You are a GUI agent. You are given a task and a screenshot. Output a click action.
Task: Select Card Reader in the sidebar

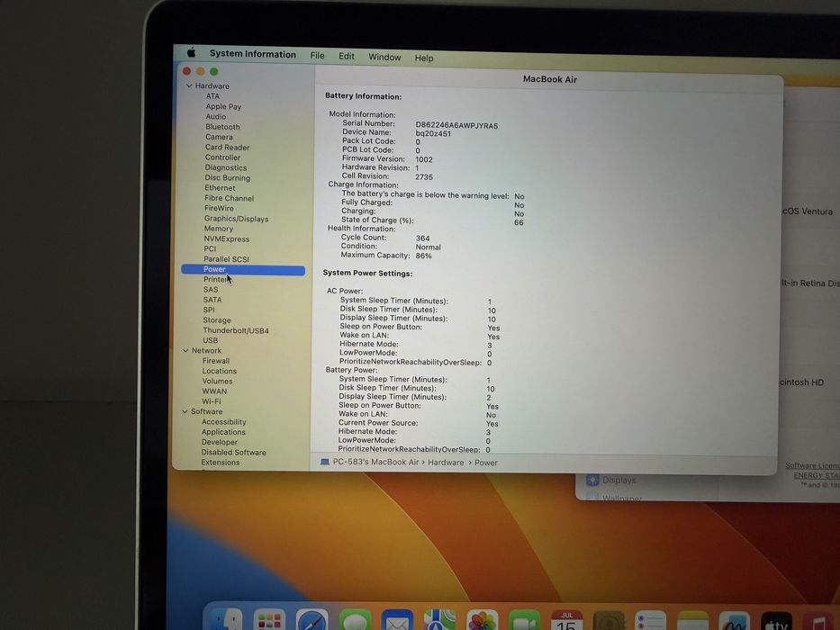pos(227,147)
